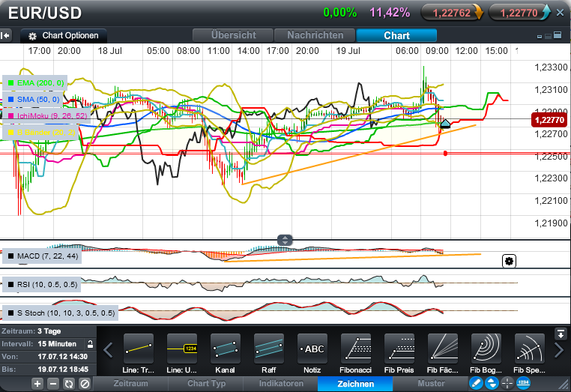
Task: Click the EUR/USD title
Action: tap(44, 13)
